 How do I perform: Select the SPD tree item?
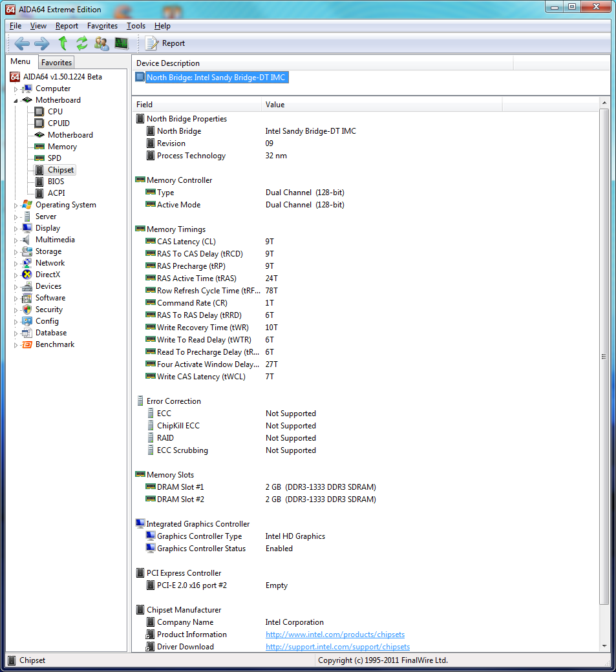[54, 158]
